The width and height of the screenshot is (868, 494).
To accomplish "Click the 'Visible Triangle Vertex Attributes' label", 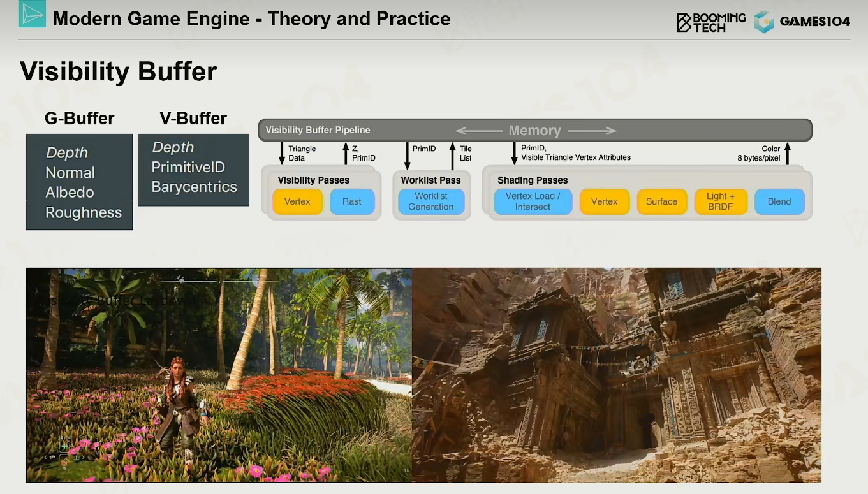I will click(576, 157).
